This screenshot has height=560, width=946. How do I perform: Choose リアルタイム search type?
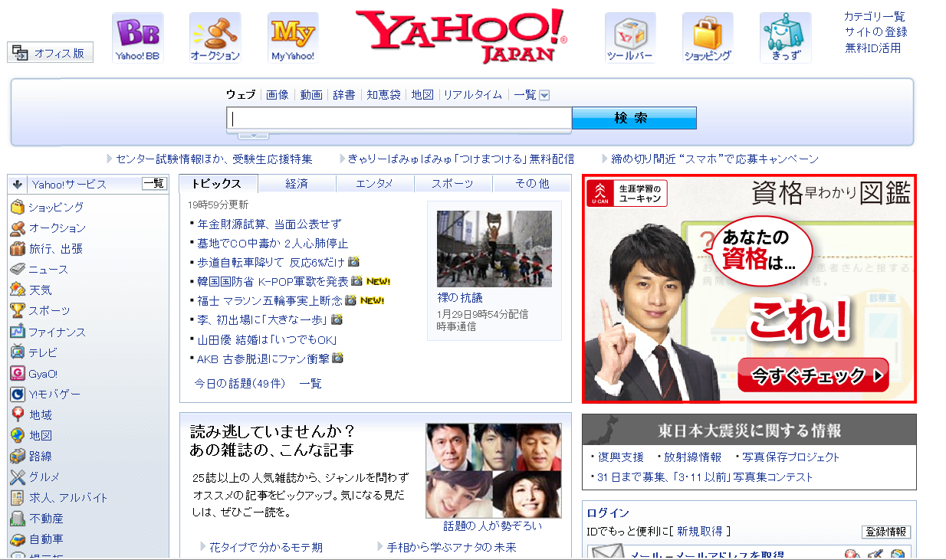tap(473, 95)
